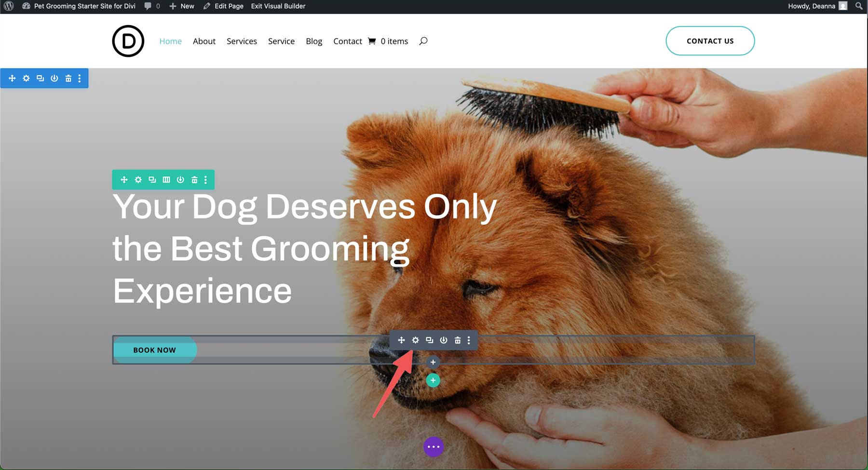Screen dimensions: 868x470
Task: Duplicate the row using the copy icon
Action: (x=152, y=179)
